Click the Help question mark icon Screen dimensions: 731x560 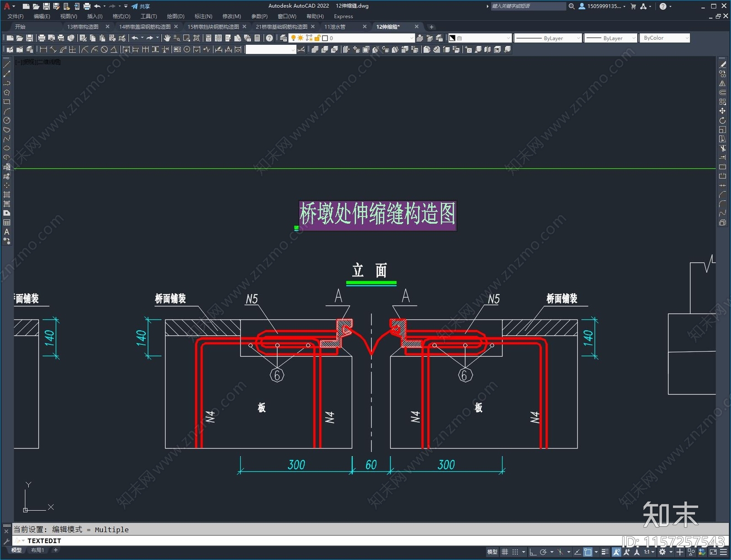270,38
